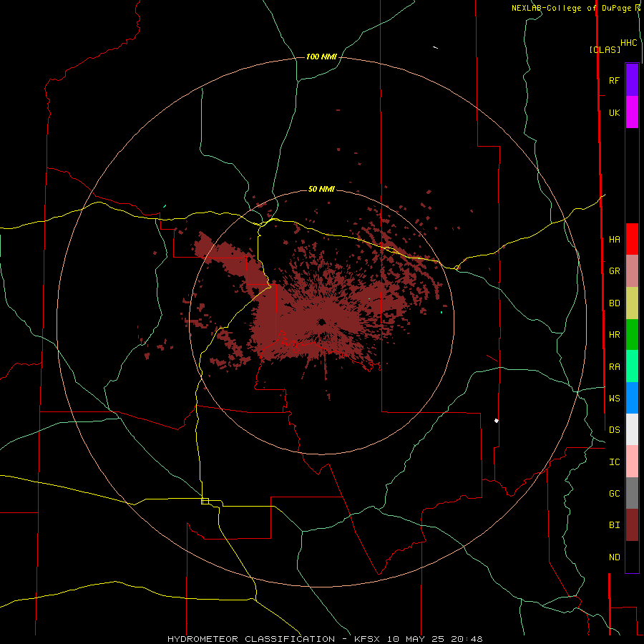Select the BD yellow legend block
Viewport: 644px width, 644px height.
pos(632,303)
